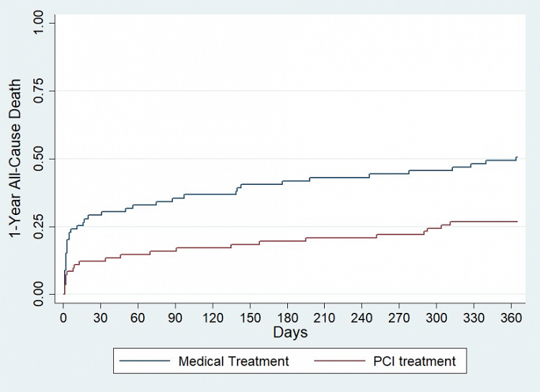Click the 150 day x-axis tick label
Image resolution: width=540 pixels, height=392 pixels.
click(250, 317)
